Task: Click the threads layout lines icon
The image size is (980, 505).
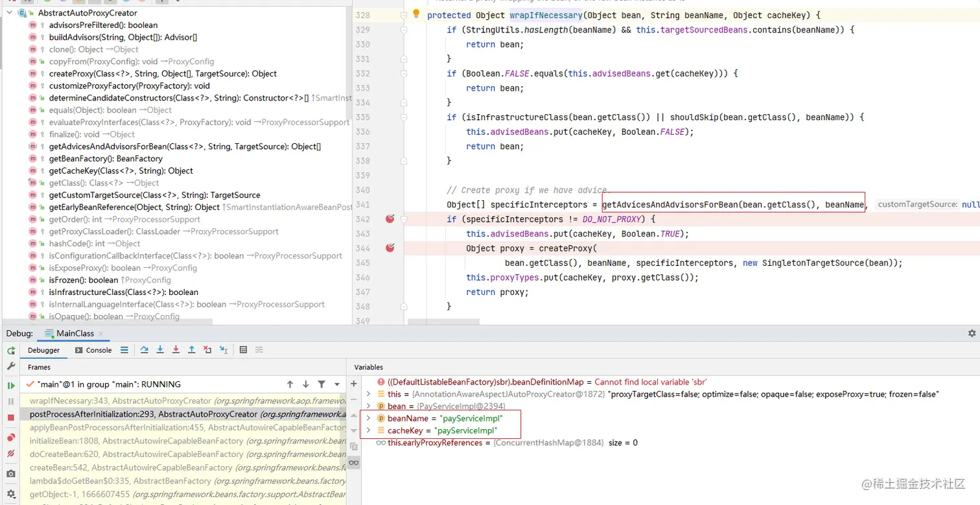Action: point(125,350)
